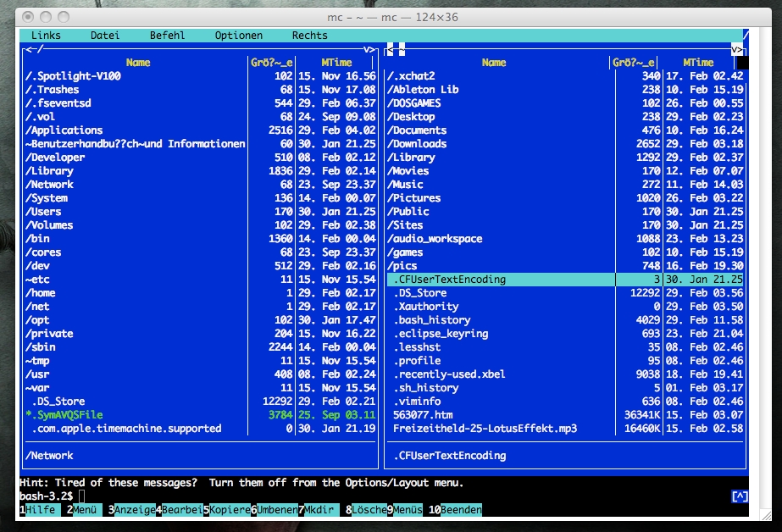
Task: Open the Links menu
Action: coord(46,36)
